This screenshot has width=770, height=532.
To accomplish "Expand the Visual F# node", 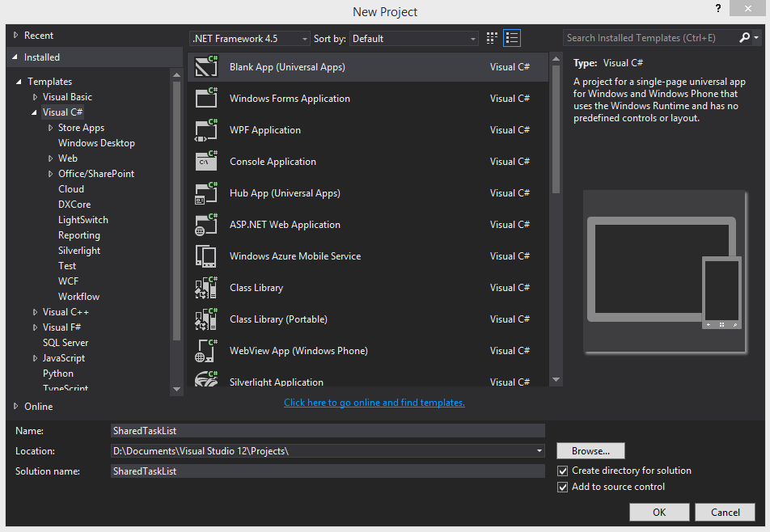I will tap(35, 327).
